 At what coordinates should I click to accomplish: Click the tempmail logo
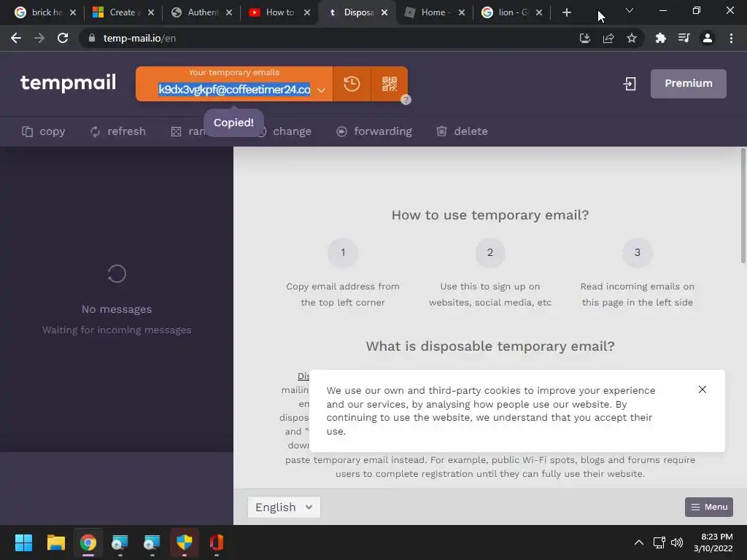68,83
